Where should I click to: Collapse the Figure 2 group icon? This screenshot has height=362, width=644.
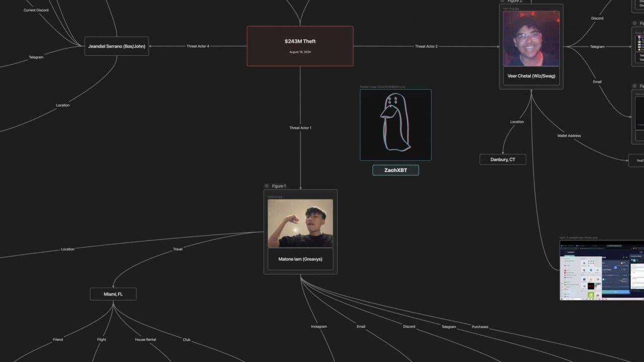point(502,2)
